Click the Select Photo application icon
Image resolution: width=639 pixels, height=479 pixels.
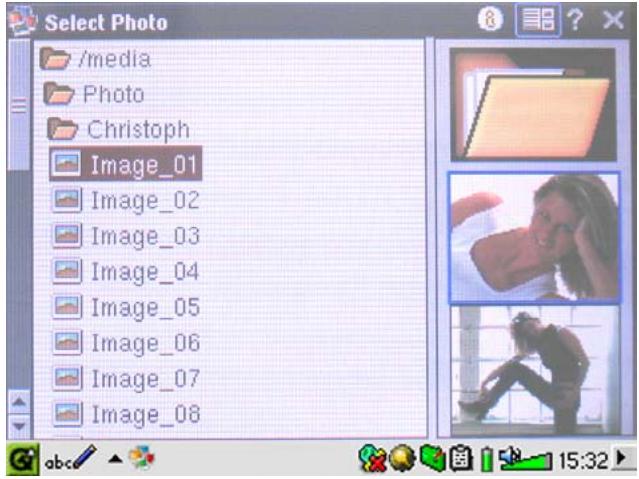23,21
